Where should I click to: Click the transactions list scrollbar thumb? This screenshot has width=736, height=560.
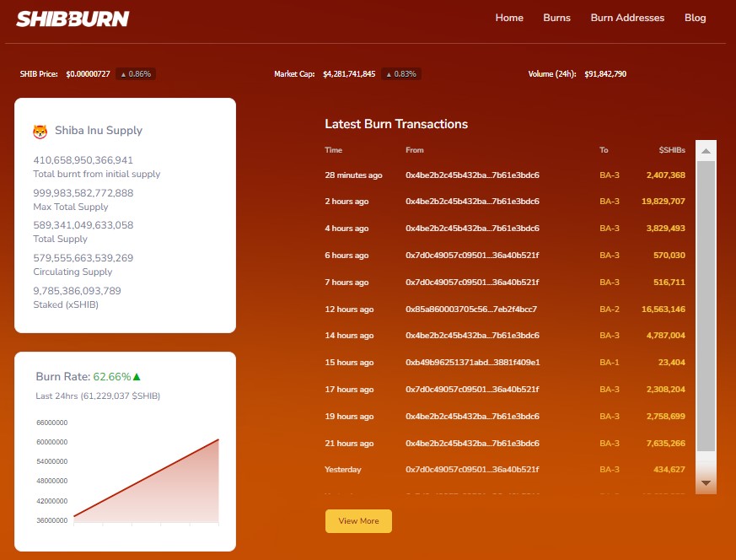[x=706, y=306]
